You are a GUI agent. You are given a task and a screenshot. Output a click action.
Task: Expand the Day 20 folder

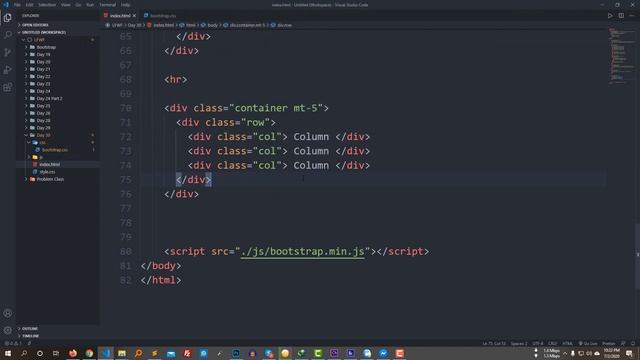(x=57, y=62)
